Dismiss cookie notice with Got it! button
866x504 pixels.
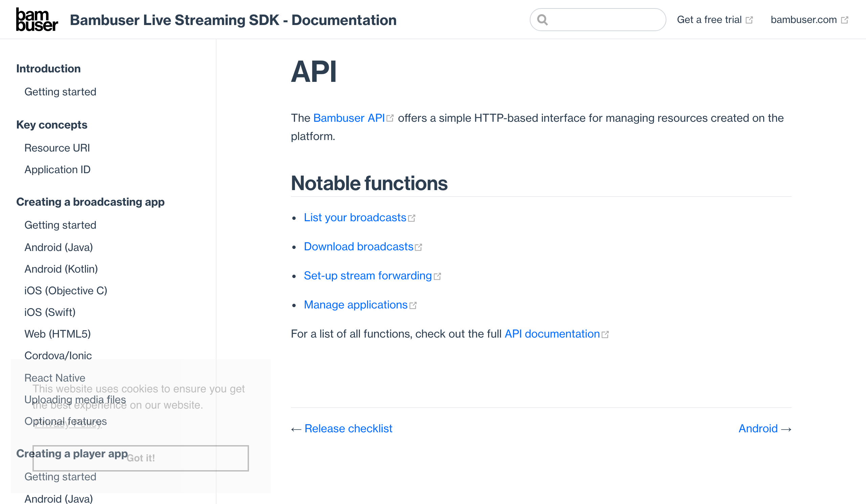pyautogui.click(x=140, y=458)
